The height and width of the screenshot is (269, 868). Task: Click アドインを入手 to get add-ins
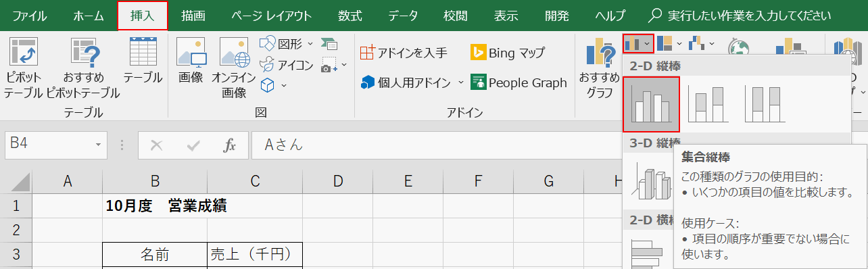click(404, 52)
